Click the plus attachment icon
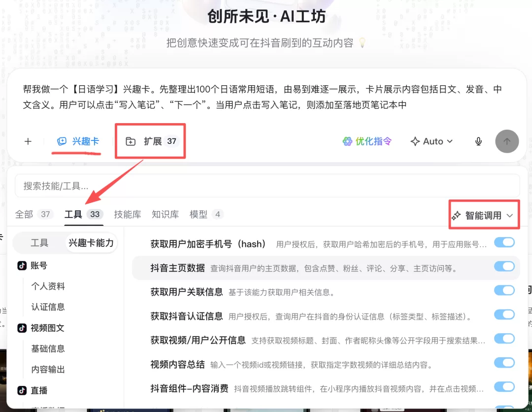 (28, 141)
